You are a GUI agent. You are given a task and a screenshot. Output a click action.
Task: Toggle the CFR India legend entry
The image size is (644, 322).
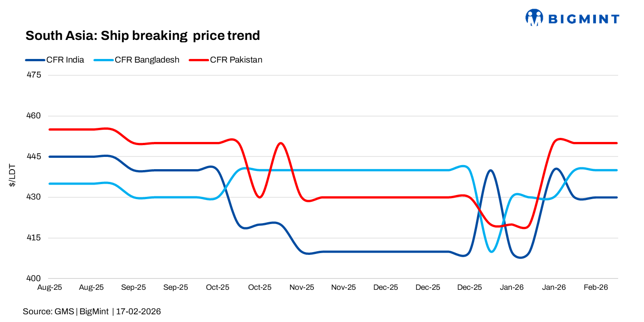[65, 60]
